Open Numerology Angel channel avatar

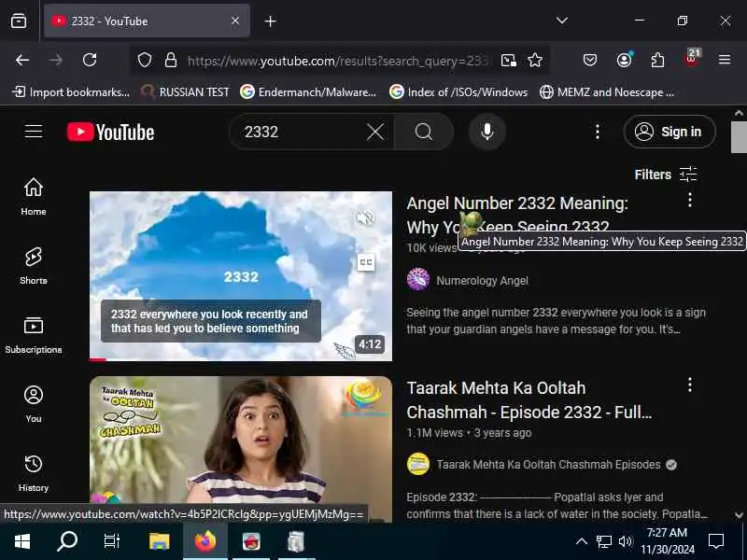[418, 279]
